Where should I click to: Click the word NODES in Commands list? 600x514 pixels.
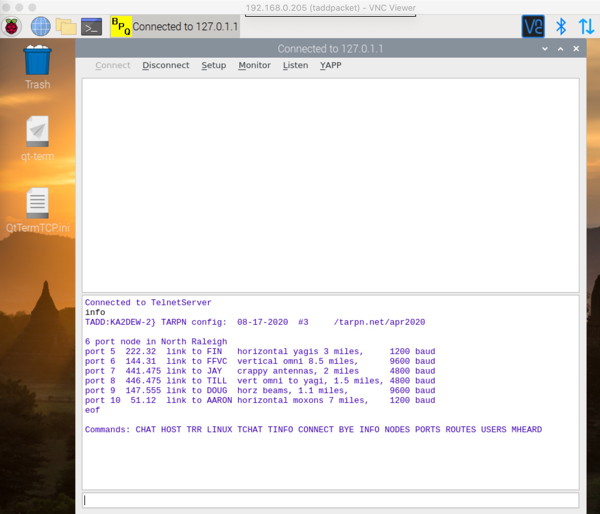pyautogui.click(x=397, y=429)
